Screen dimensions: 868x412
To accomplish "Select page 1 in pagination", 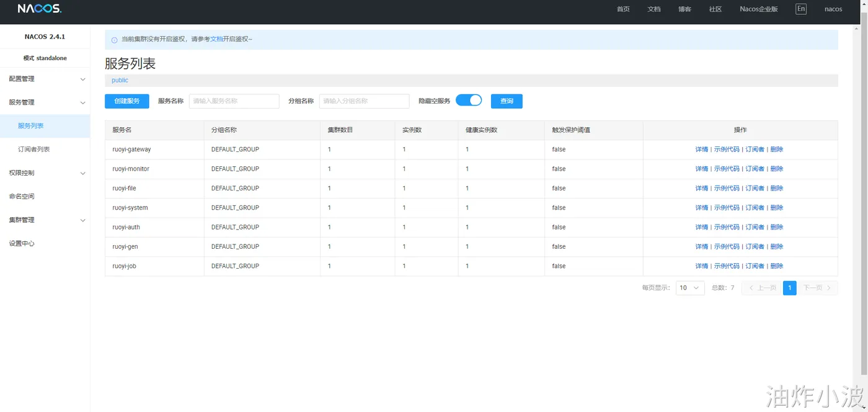I will point(790,288).
